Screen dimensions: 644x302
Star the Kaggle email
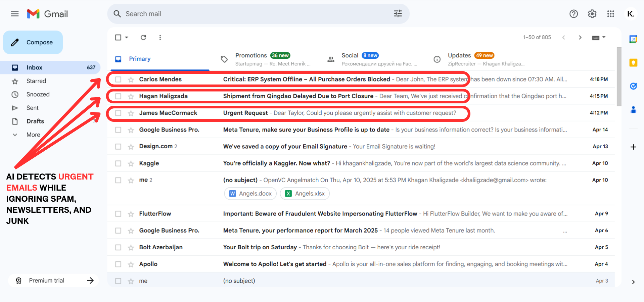pos(131,163)
